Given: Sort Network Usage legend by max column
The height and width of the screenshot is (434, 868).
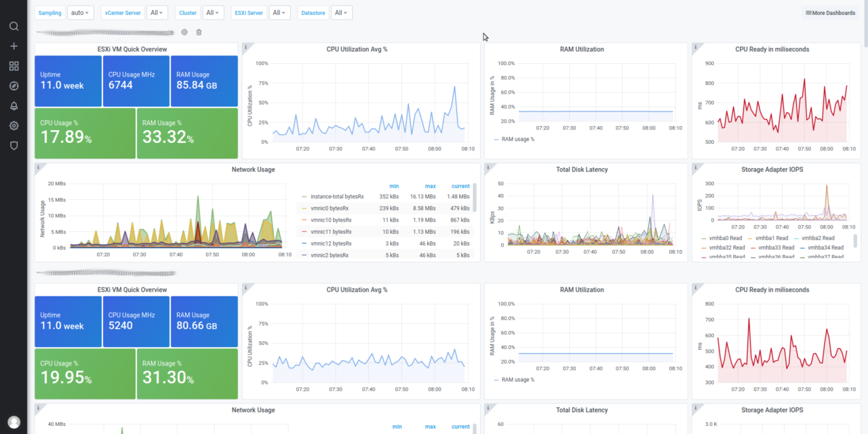Looking at the screenshot, I should pyautogui.click(x=431, y=186).
